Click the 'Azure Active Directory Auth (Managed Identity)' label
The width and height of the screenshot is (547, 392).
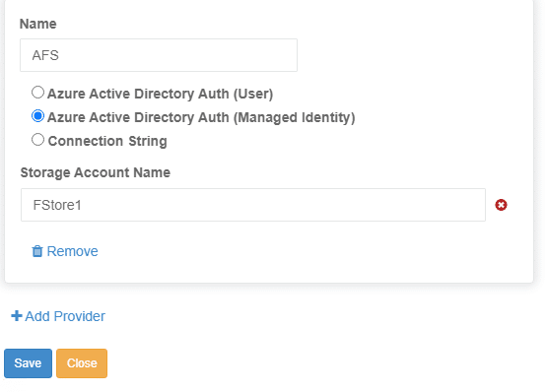[201, 117]
